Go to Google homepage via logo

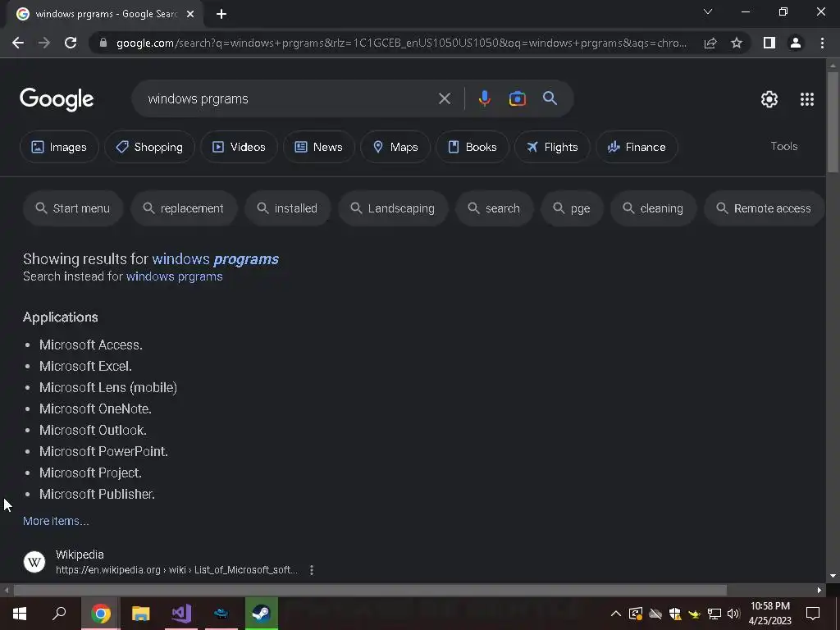click(57, 99)
